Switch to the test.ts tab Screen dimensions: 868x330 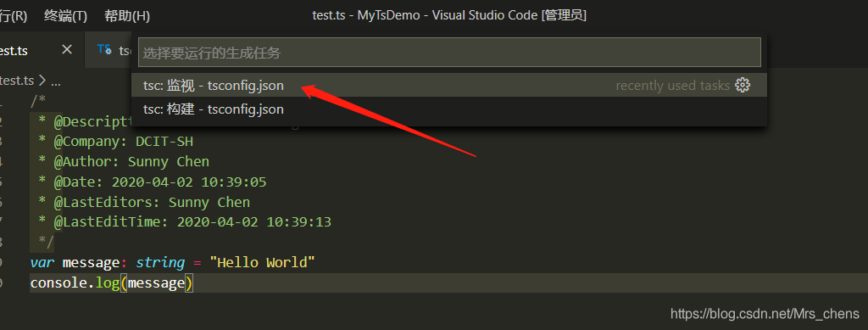click(x=14, y=50)
